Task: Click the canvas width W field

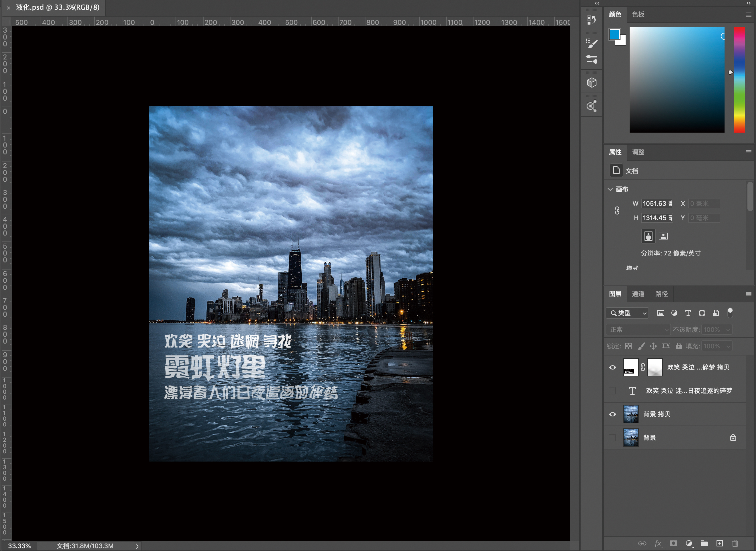Action: coord(657,203)
